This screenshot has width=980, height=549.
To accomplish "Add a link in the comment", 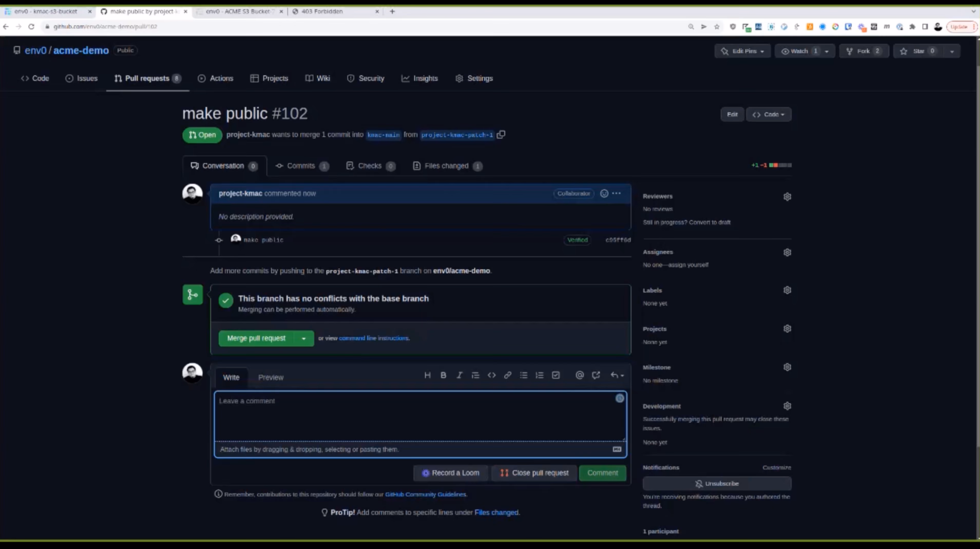I will [x=507, y=375].
